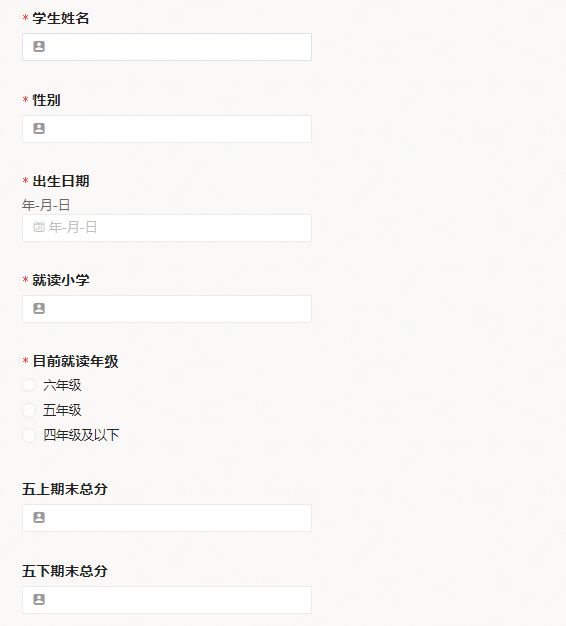The height and width of the screenshot is (626, 566).
Task: Click the person icon in 五下期末总分 field
Action: point(39,600)
